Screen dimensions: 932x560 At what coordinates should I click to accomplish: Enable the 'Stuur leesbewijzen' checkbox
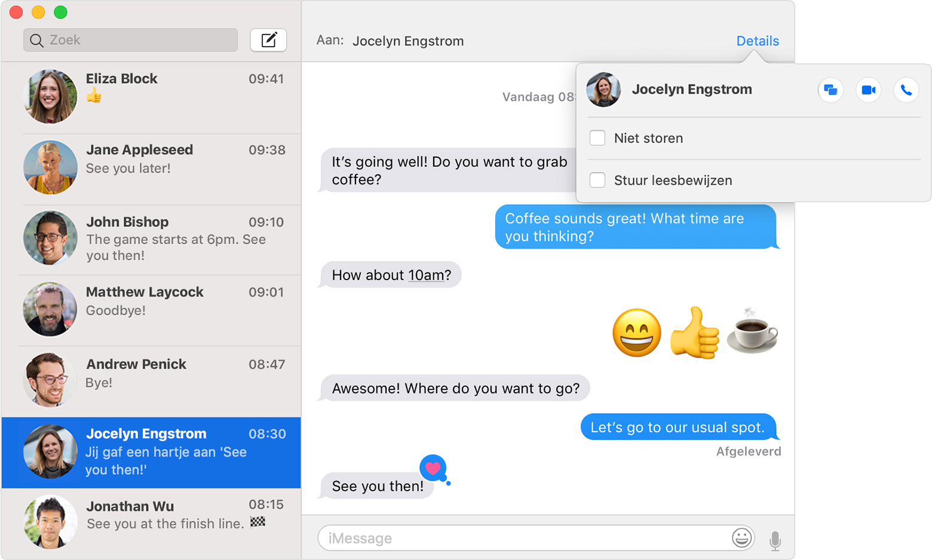(x=597, y=180)
